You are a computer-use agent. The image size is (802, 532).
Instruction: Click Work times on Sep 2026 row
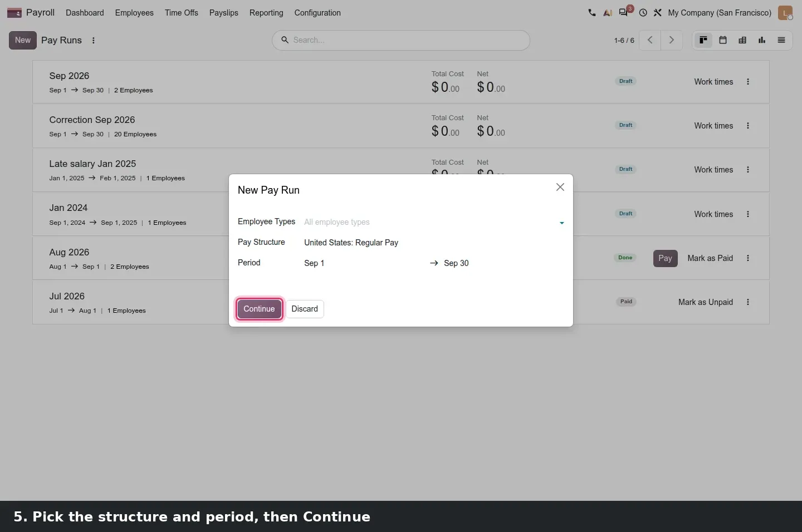point(713,82)
